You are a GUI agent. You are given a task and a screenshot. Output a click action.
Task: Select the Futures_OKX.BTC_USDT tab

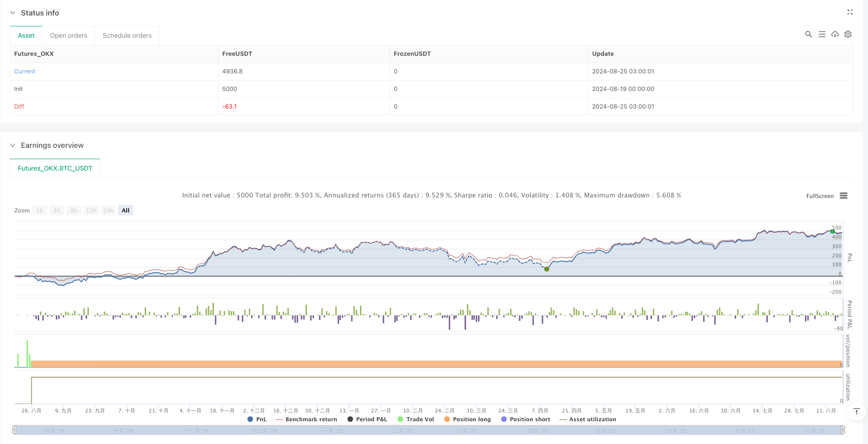pyautogui.click(x=55, y=169)
